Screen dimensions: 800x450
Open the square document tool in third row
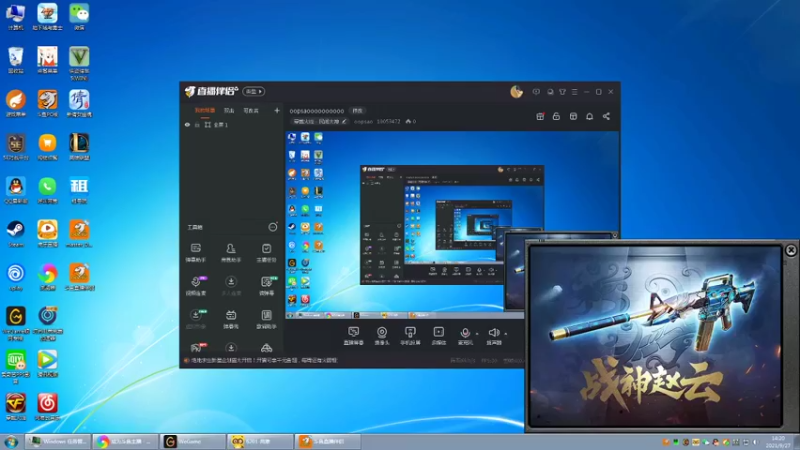pyautogui.click(x=266, y=318)
